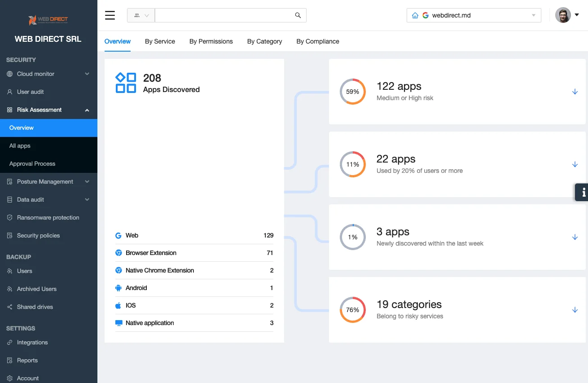This screenshot has height=383, width=588.
Task: Expand the 19 categories card arrow
Action: click(x=575, y=310)
